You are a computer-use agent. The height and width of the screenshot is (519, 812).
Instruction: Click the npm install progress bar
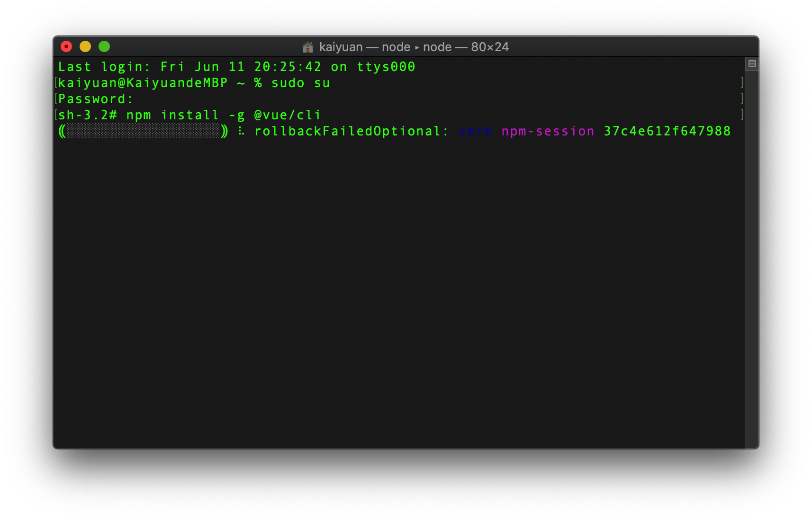pos(143,131)
